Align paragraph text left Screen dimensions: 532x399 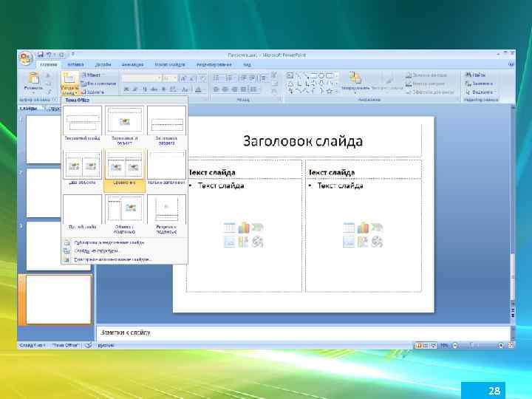pos(216,89)
